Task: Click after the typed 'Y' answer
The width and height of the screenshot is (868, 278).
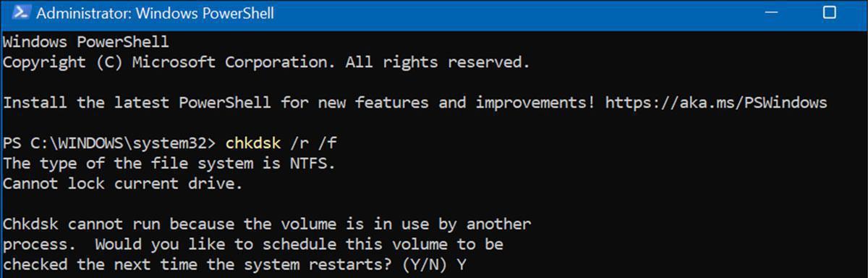Action: click(x=471, y=264)
